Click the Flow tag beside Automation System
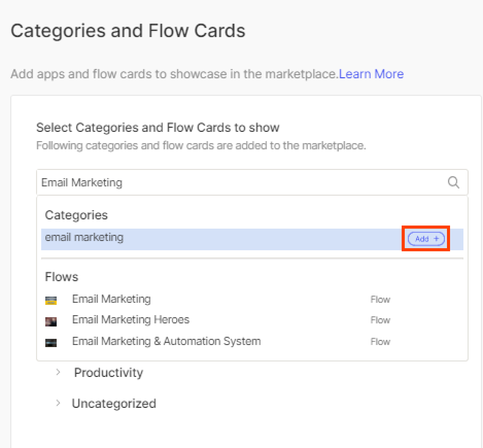483x448 pixels. (381, 342)
